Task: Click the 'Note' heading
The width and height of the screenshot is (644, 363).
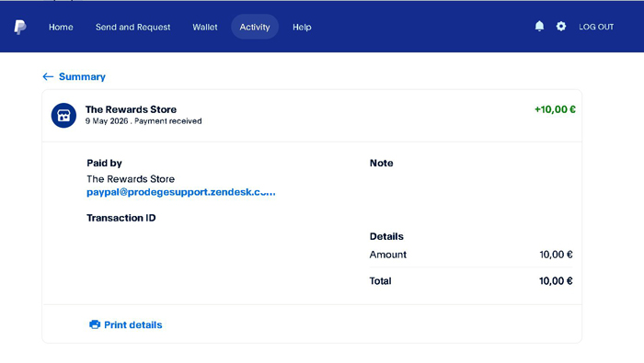Action: point(381,163)
